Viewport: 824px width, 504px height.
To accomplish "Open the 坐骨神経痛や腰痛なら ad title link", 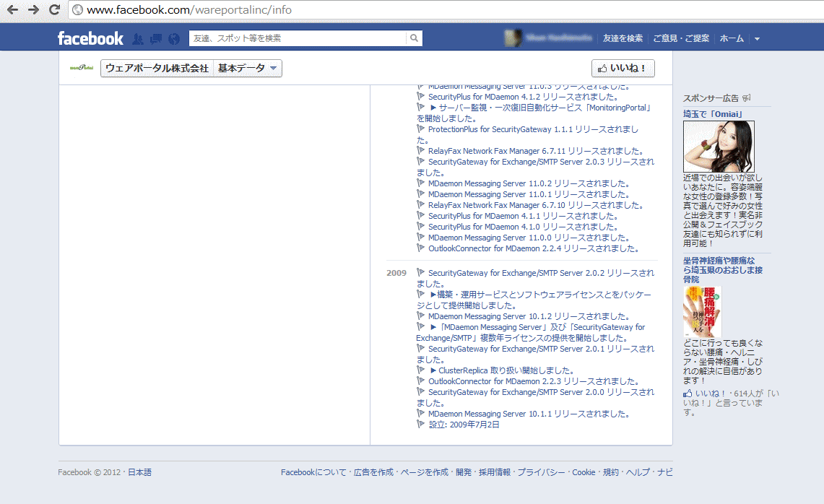I will click(723, 270).
